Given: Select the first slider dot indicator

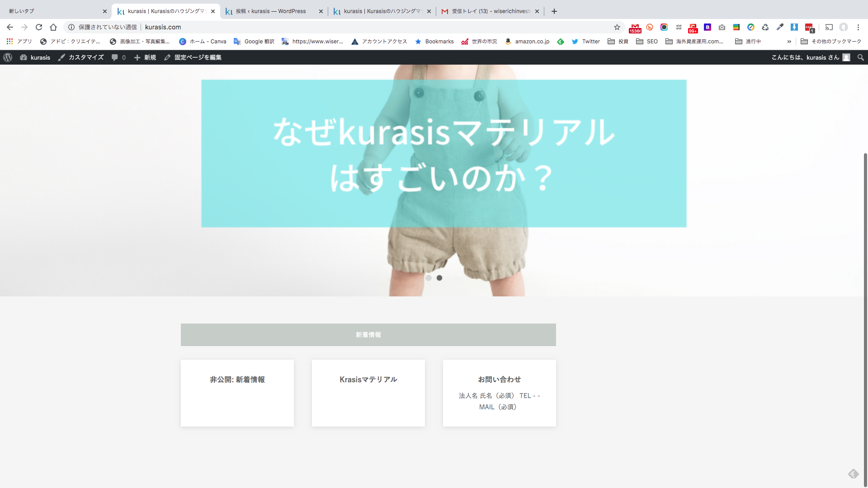Looking at the screenshot, I should (429, 278).
